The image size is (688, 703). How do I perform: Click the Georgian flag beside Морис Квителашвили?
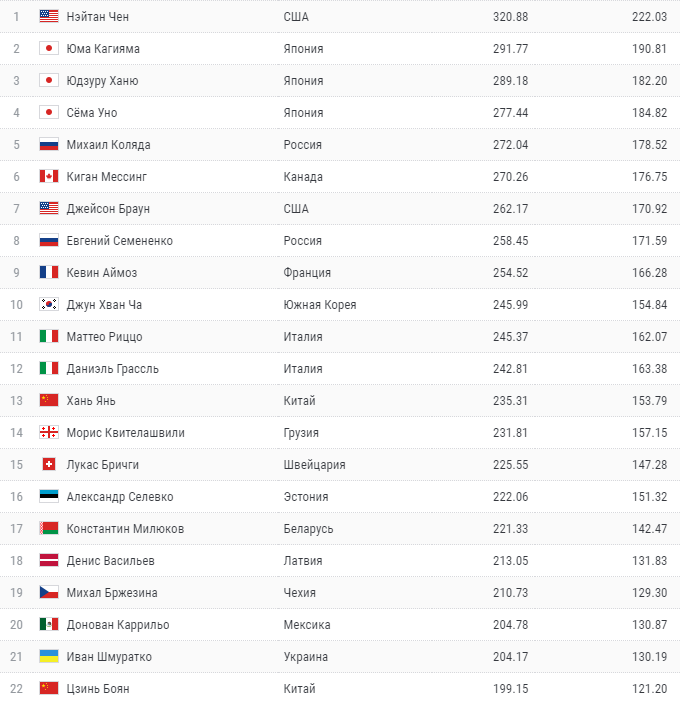[x=49, y=433]
